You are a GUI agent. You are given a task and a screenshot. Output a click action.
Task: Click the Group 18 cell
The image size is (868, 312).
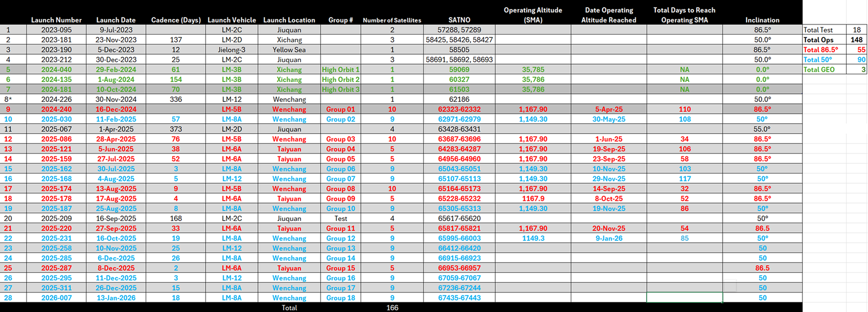[x=341, y=298]
